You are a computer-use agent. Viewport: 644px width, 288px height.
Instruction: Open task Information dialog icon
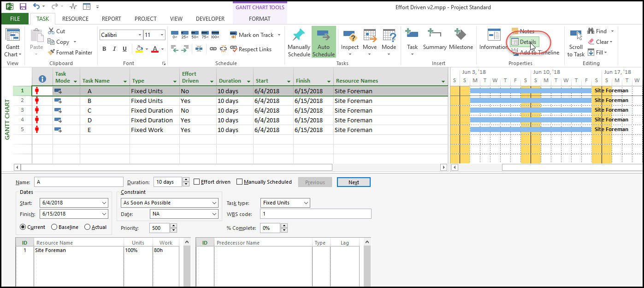(x=494, y=35)
